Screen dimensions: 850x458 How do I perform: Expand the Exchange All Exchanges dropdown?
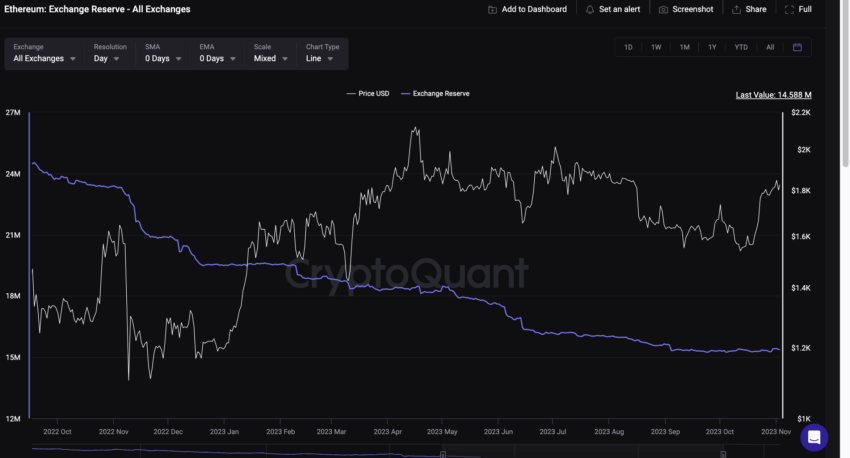point(44,54)
